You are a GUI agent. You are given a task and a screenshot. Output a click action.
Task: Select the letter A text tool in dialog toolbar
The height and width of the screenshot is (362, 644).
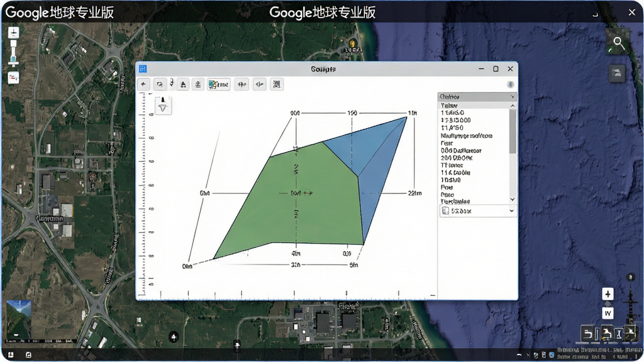click(183, 85)
